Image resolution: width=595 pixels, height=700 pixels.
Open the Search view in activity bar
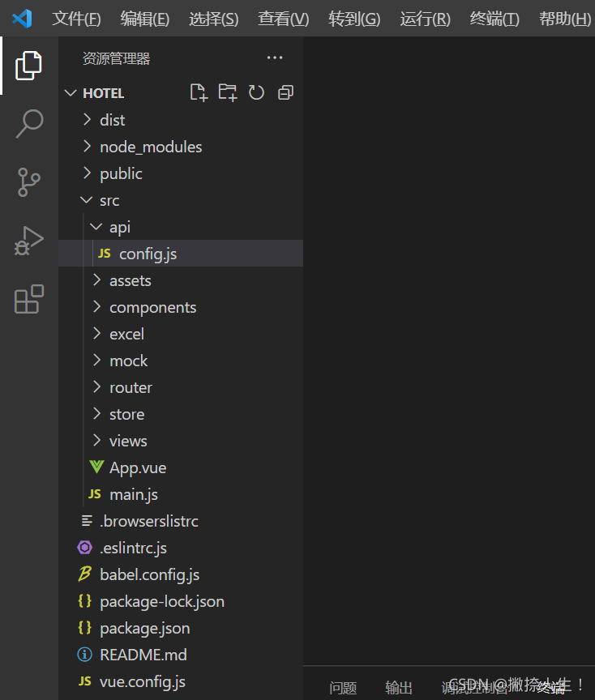pyautogui.click(x=29, y=124)
